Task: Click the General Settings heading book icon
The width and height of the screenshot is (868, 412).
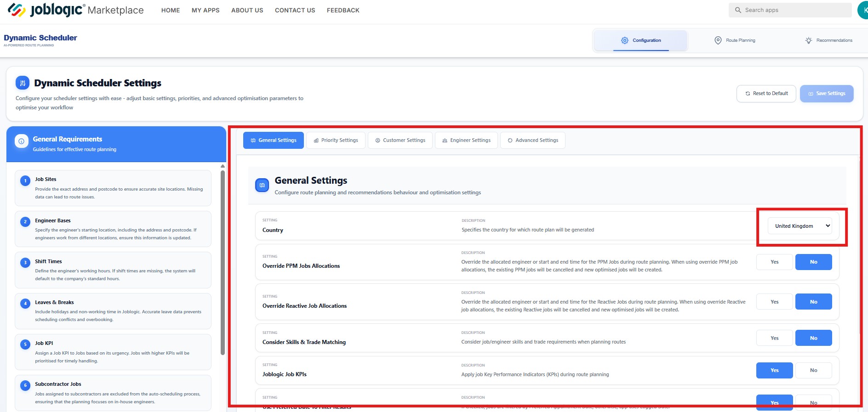Action: [x=262, y=186]
